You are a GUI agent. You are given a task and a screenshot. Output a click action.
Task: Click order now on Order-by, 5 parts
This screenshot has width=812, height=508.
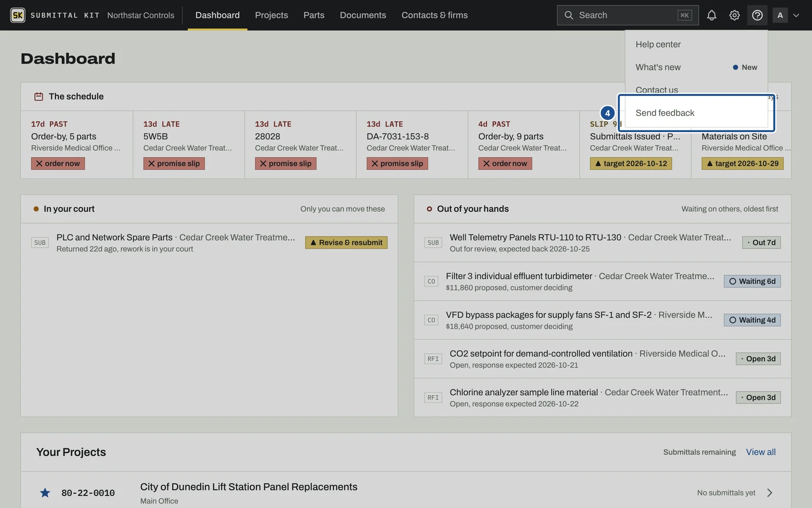pos(58,164)
